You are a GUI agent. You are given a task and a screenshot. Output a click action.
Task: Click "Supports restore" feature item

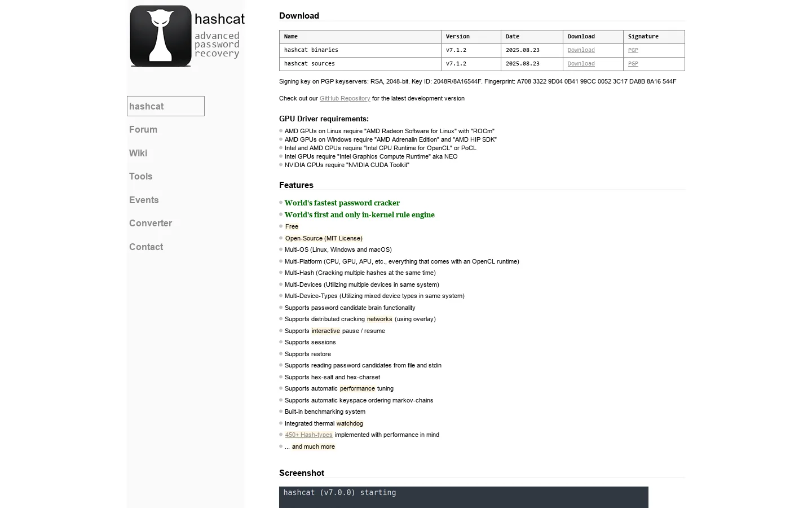308,354
